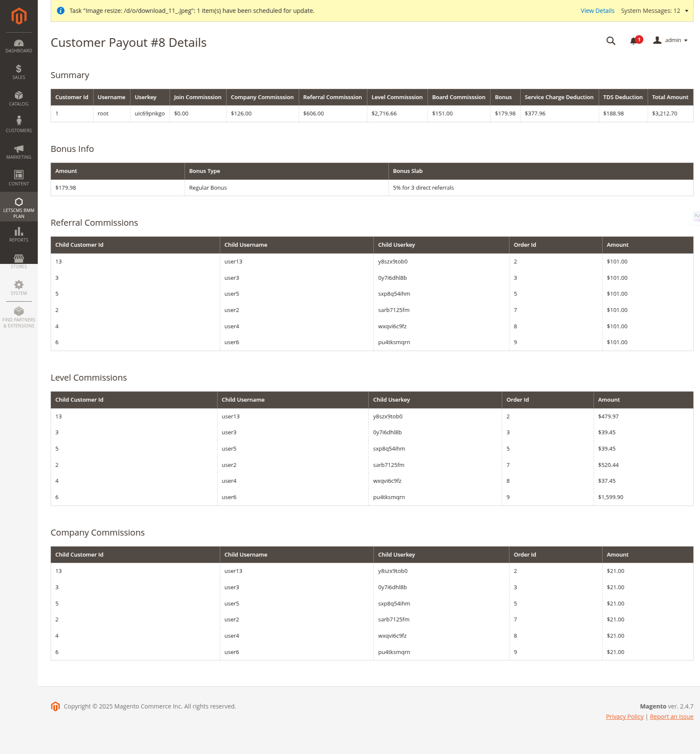Viewport: 700px width, 754px height.
Task: Open the Catalog sidebar menu
Action: (x=18, y=98)
